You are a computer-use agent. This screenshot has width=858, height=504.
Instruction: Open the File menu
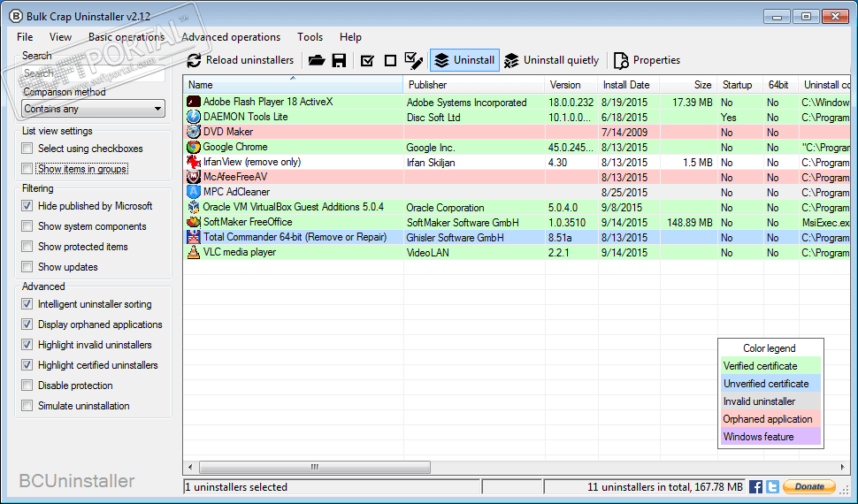(x=25, y=36)
